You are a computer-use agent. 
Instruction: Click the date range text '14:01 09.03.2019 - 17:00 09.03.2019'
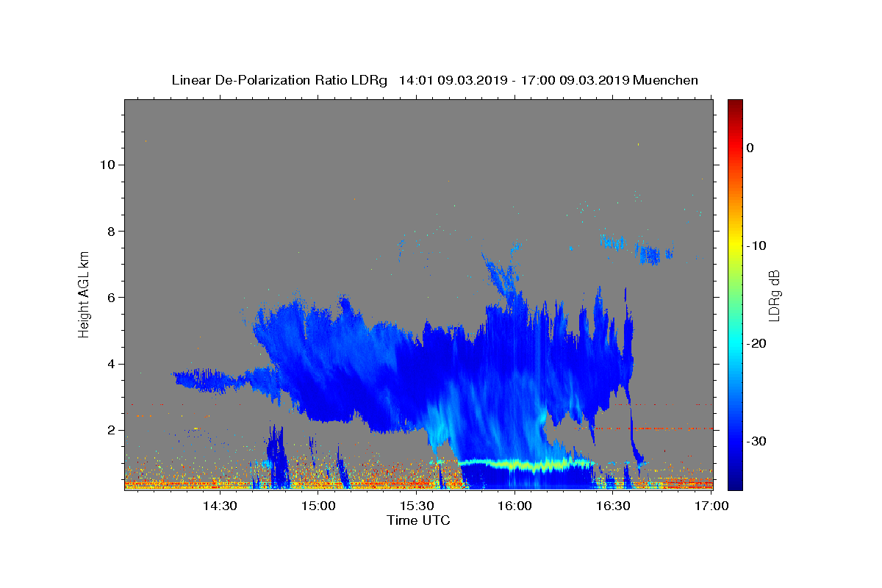click(514, 80)
